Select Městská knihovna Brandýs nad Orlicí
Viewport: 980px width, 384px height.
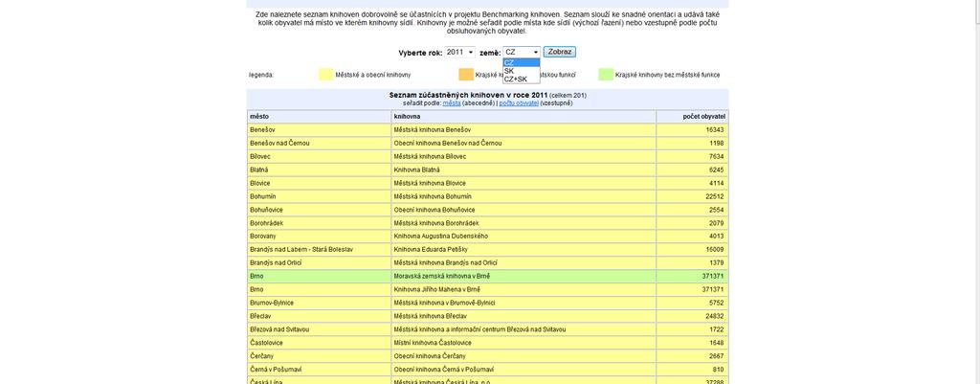tap(523, 262)
